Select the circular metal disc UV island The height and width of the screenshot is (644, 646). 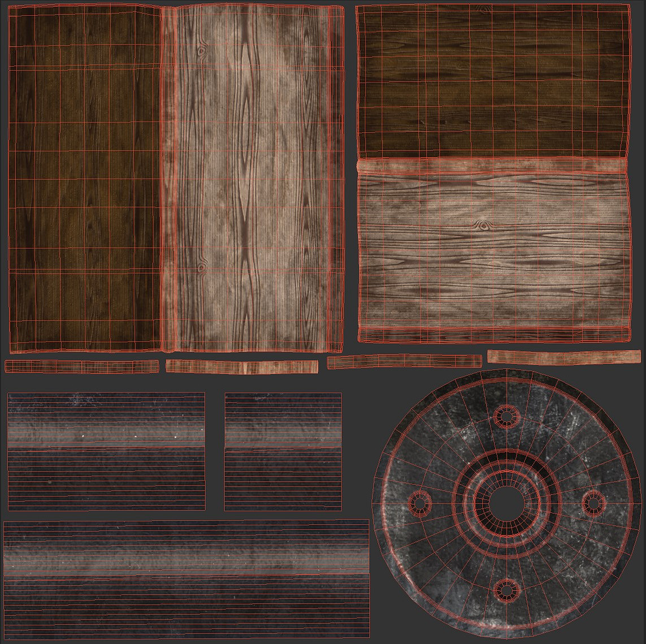[506, 503]
